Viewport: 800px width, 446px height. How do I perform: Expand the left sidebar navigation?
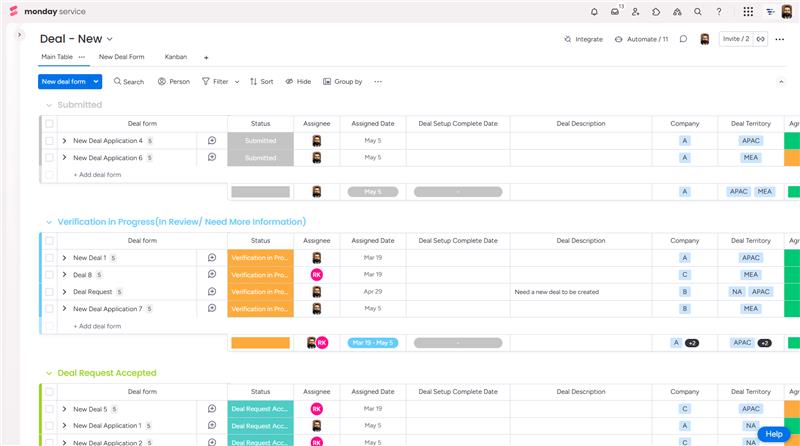(x=19, y=35)
